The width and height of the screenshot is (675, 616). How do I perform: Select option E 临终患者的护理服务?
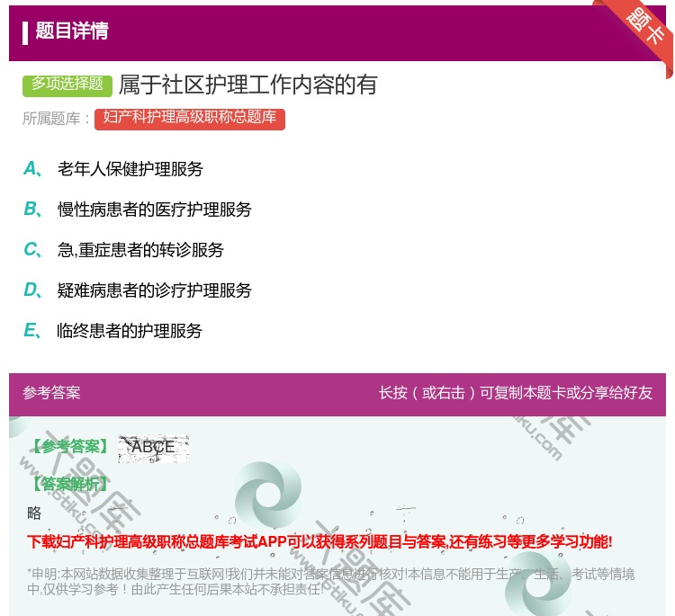point(112,330)
